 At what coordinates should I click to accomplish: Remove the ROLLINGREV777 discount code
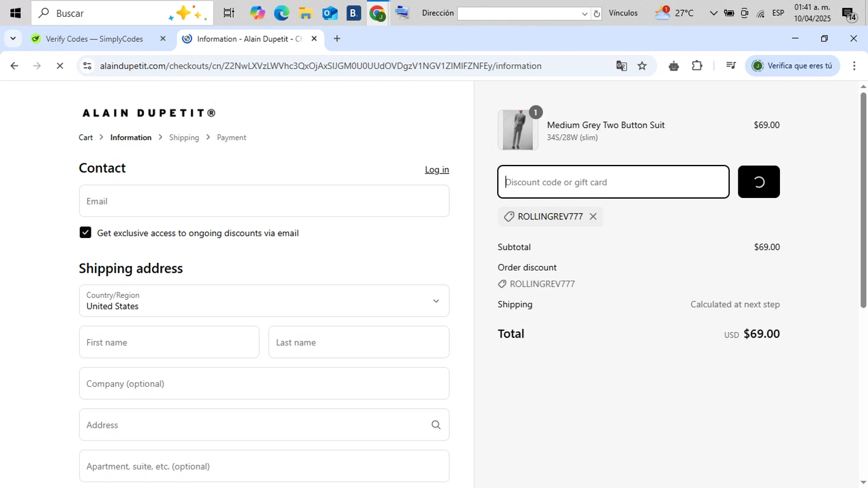tap(593, 217)
